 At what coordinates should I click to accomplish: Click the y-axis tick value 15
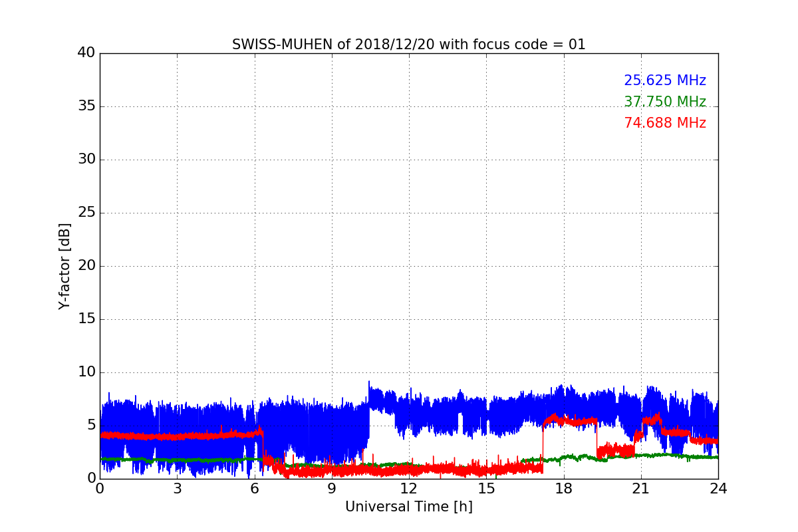click(x=86, y=319)
